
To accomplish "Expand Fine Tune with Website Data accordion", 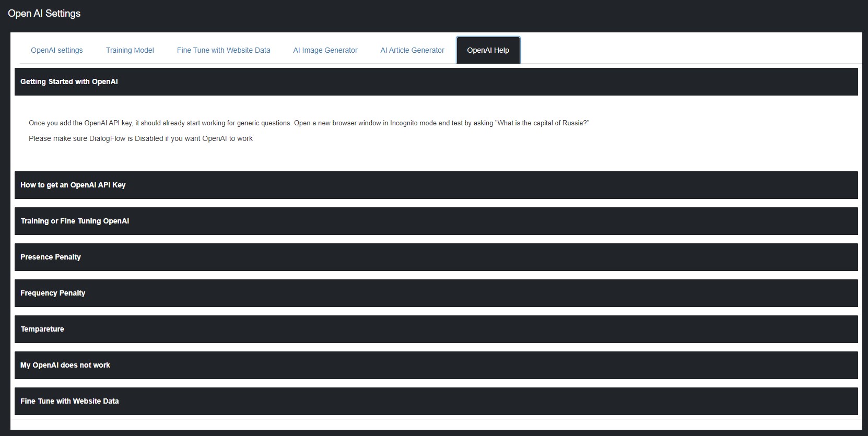I will [436, 401].
